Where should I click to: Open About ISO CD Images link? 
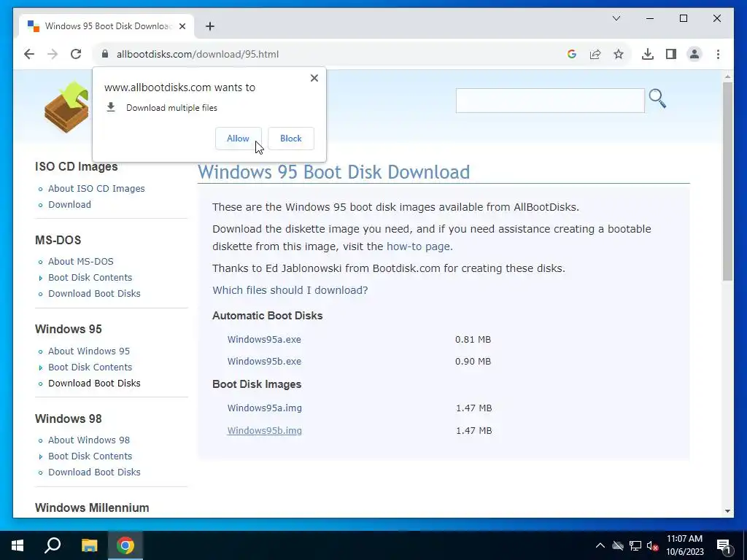coord(96,189)
